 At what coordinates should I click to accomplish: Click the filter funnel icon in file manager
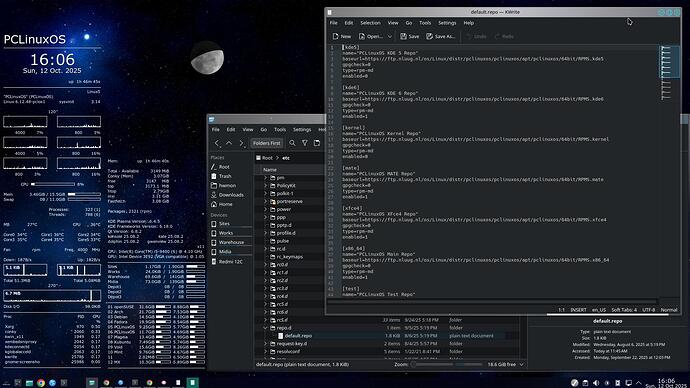click(305, 143)
